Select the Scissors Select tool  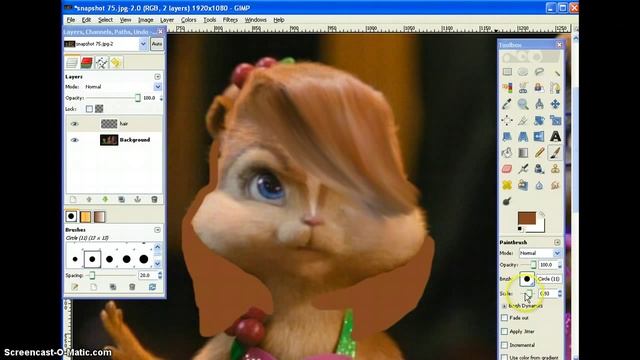pyautogui.click(x=523, y=88)
